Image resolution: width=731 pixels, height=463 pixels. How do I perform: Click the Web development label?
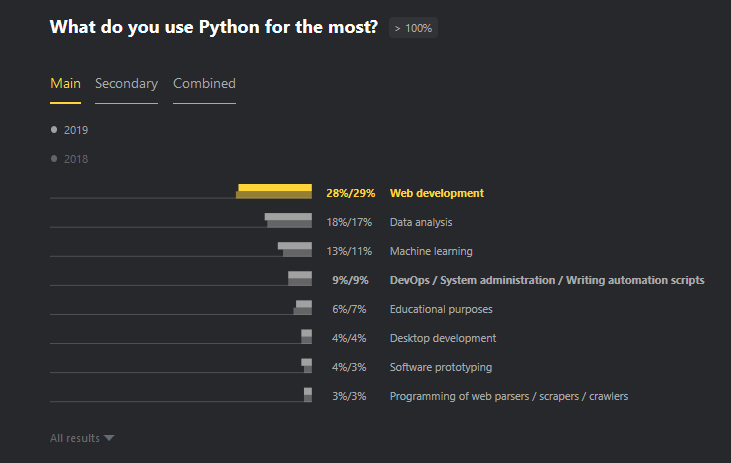point(436,193)
